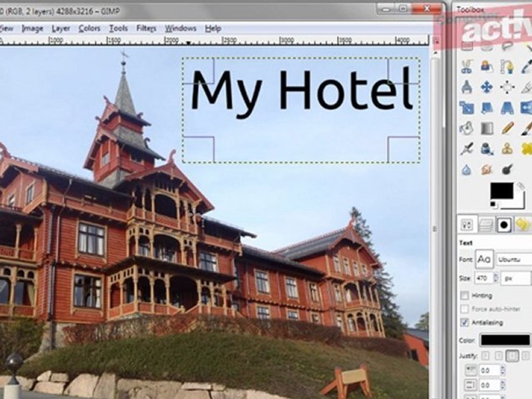Select the Scissors Select tool
The image size is (532, 399).
click(467, 66)
